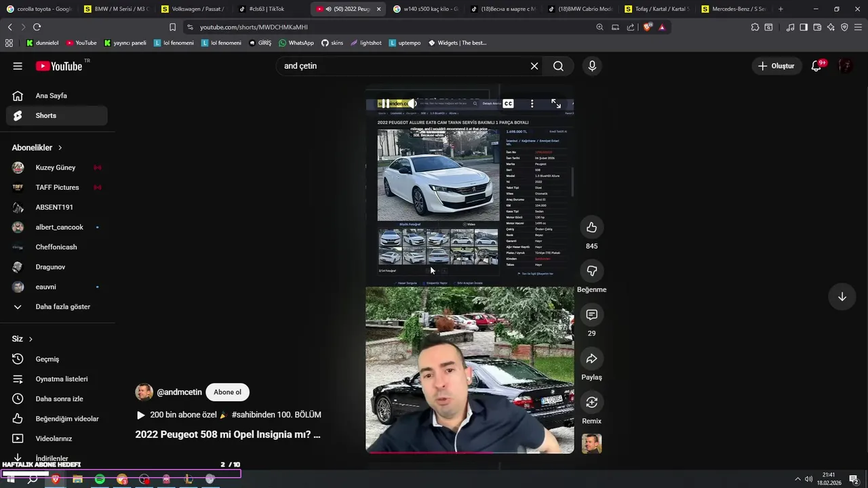The image size is (868, 488).
Task: Click the bookmark icon in address bar
Action: coord(172,27)
